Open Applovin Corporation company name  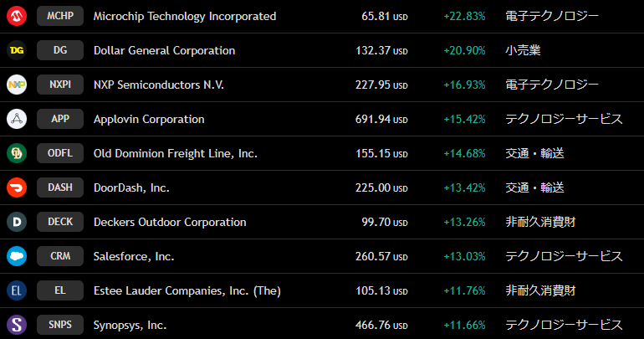point(149,119)
